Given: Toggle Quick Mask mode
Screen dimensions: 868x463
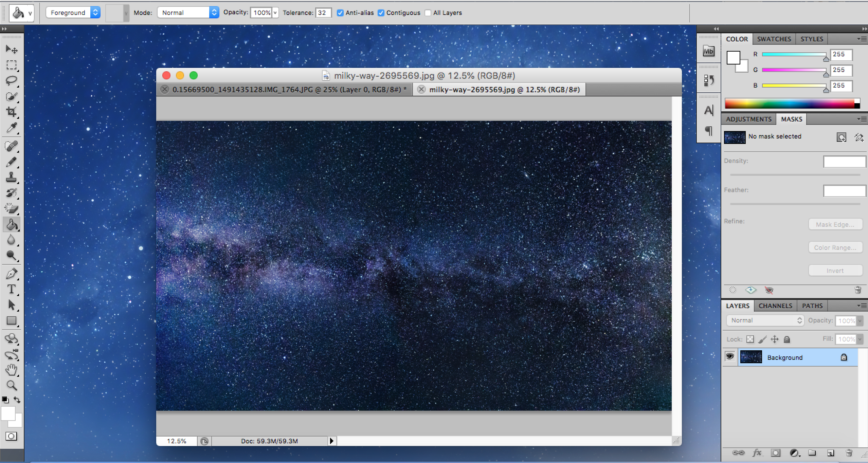Looking at the screenshot, I should click(x=11, y=436).
